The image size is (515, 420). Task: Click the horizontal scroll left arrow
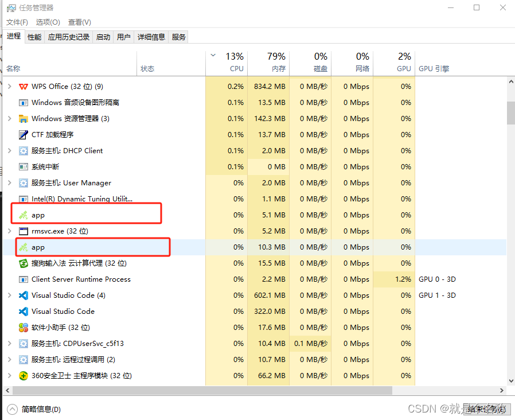7,390
